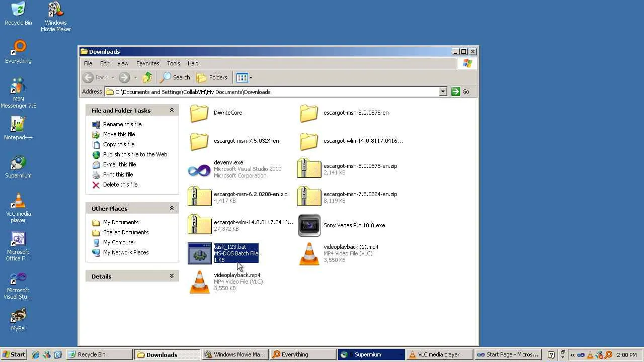
Task: Click the Forward navigation arrow
Action: pos(124,77)
